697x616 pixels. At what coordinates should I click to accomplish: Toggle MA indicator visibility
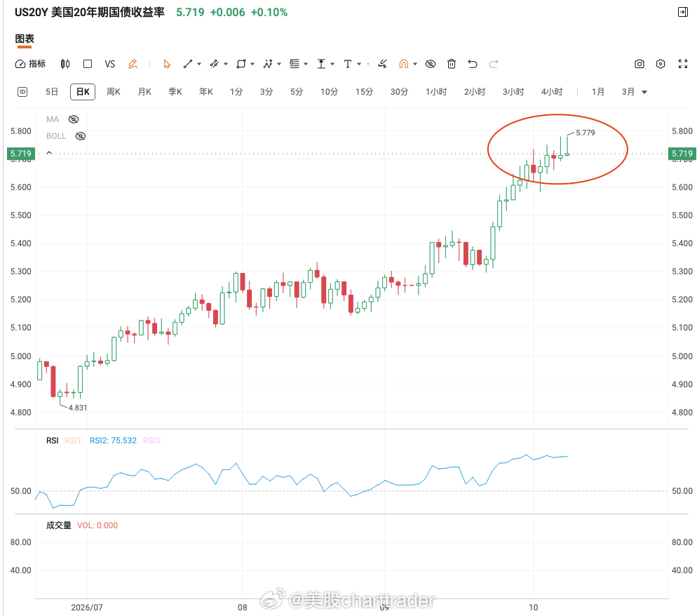pos(74,119)
